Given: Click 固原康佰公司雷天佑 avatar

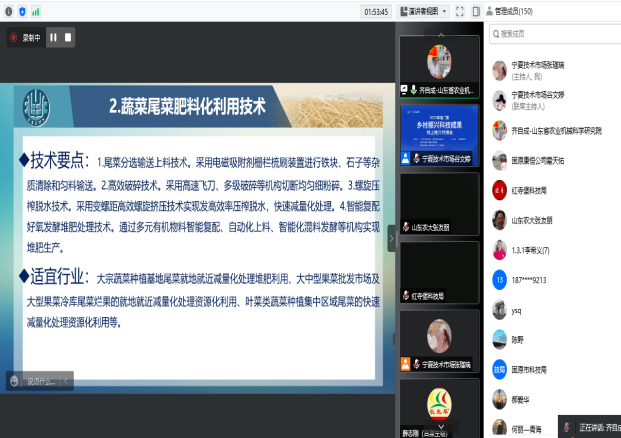Looking at the screenshot, I should pyautogui.click(x=499, y=160).
